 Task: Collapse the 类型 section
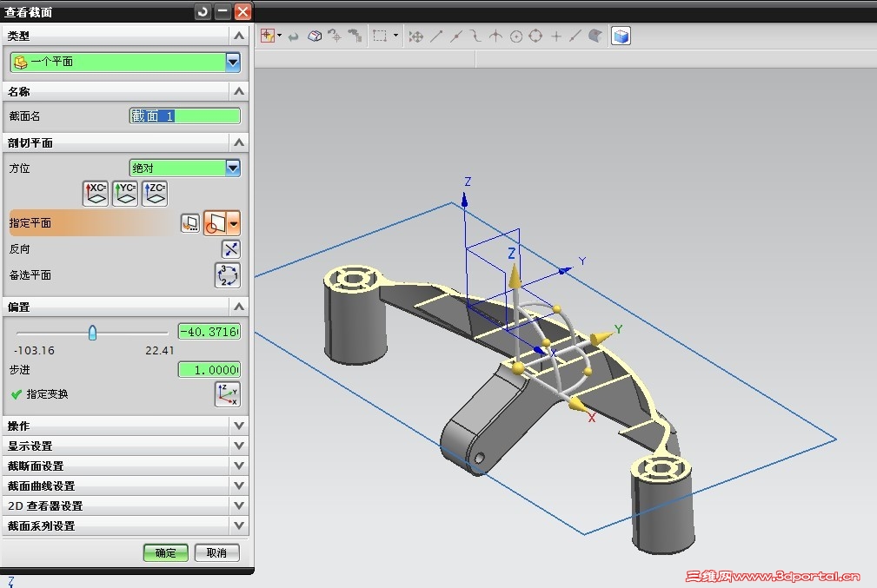point(239,36)
